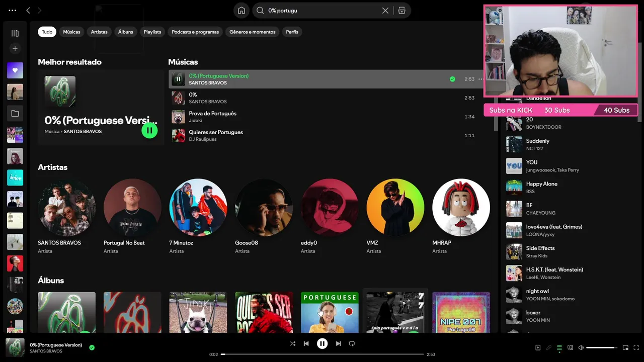The height and width of the screenshot is (362, 644).
Task: Play Quieres ser Portugues by DJ Raulipues
Action: point(178,136)
